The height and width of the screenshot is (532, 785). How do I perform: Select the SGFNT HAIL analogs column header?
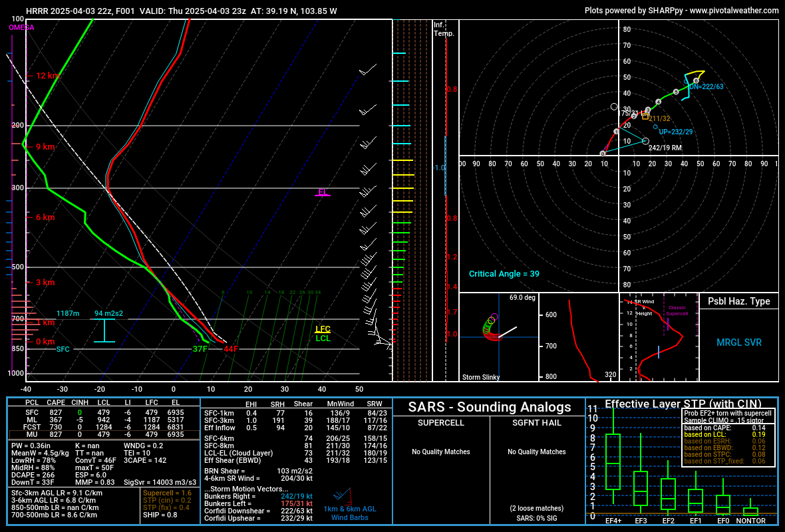(536, 423)
